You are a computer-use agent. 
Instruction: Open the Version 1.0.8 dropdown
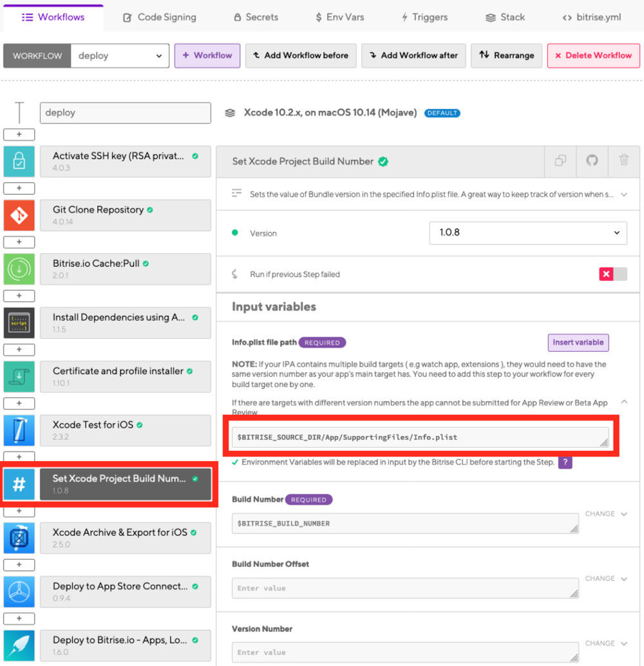point(528,233)
